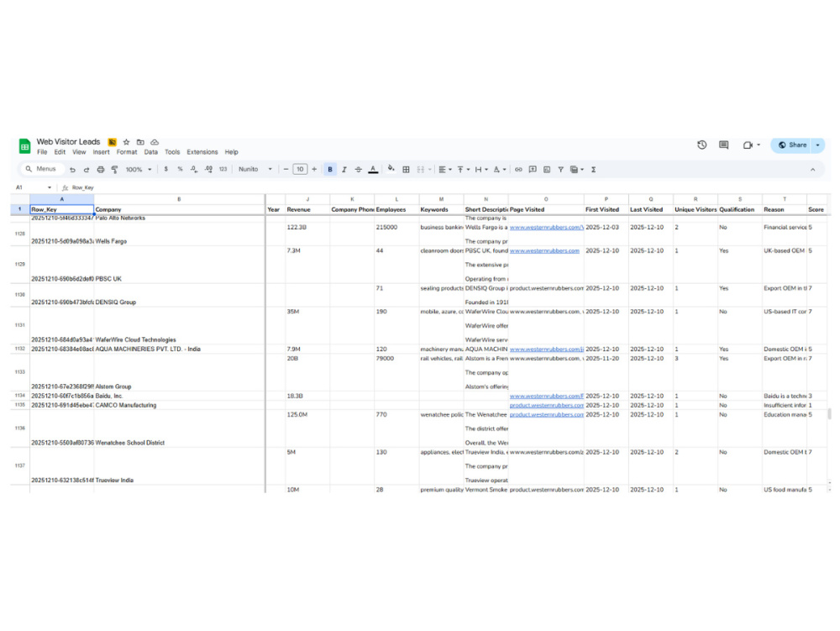The width and height of the screenshot is (840, 631).
Task: Open the functions sigma menu
Action: coord(593,169)
